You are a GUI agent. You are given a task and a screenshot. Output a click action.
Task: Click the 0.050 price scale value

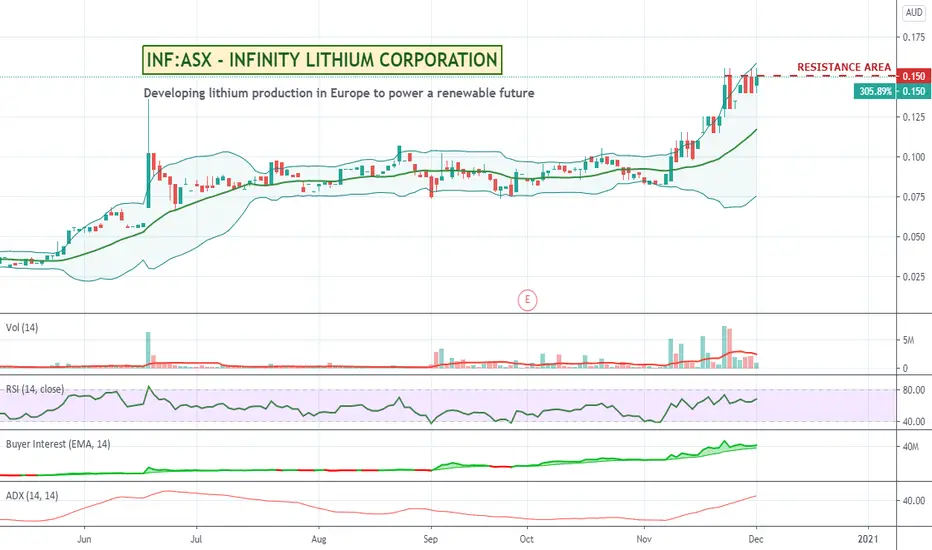(914, 237)
